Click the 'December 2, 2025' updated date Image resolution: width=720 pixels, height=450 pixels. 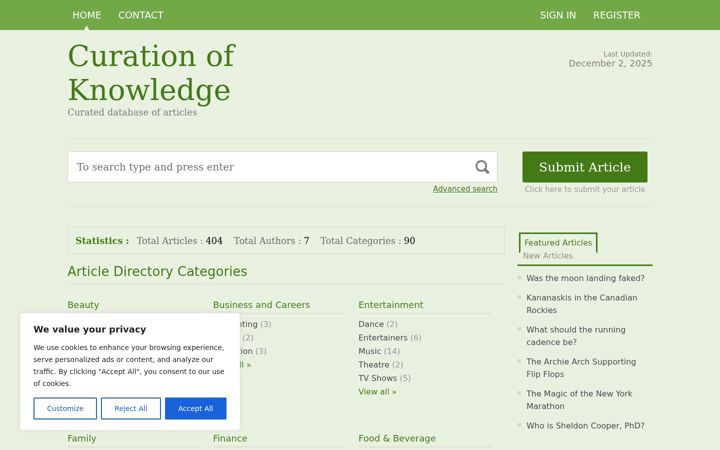[610, 63]
